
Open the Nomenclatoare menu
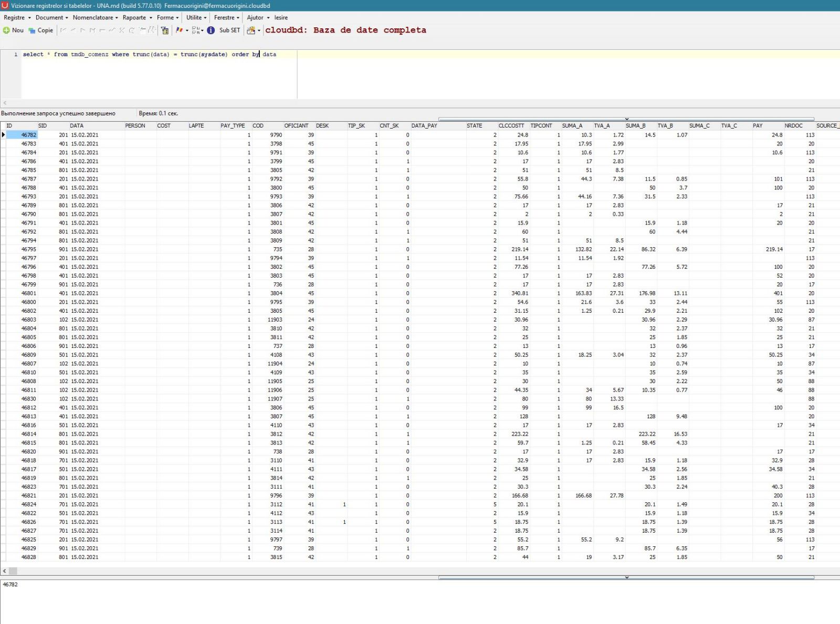coord(95,17)
